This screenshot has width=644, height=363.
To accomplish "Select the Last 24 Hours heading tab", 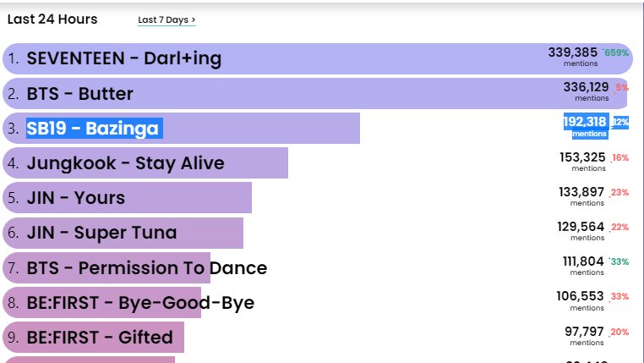I will pos(52,19).
